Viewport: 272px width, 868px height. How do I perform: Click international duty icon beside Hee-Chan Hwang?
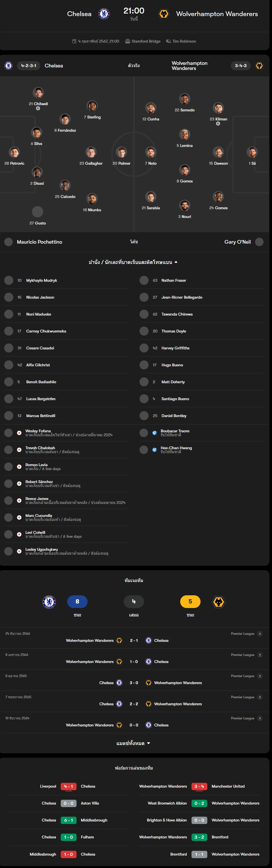155,450
